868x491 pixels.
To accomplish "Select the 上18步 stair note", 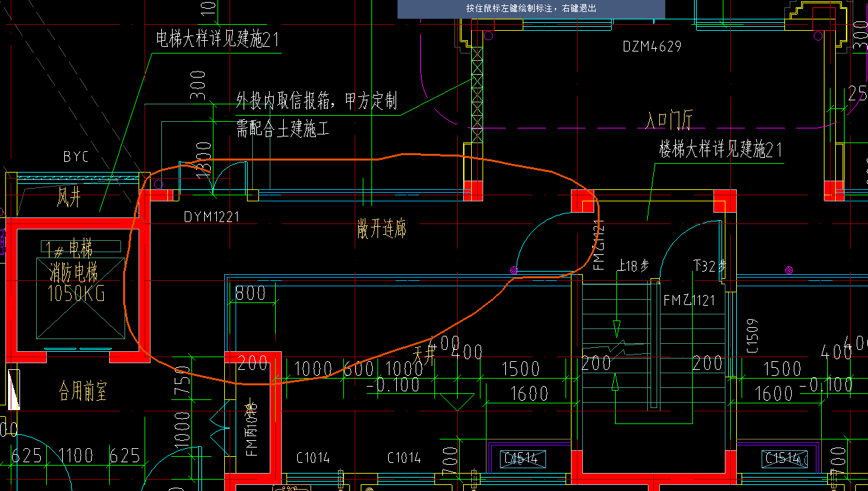I will (633, 266).
